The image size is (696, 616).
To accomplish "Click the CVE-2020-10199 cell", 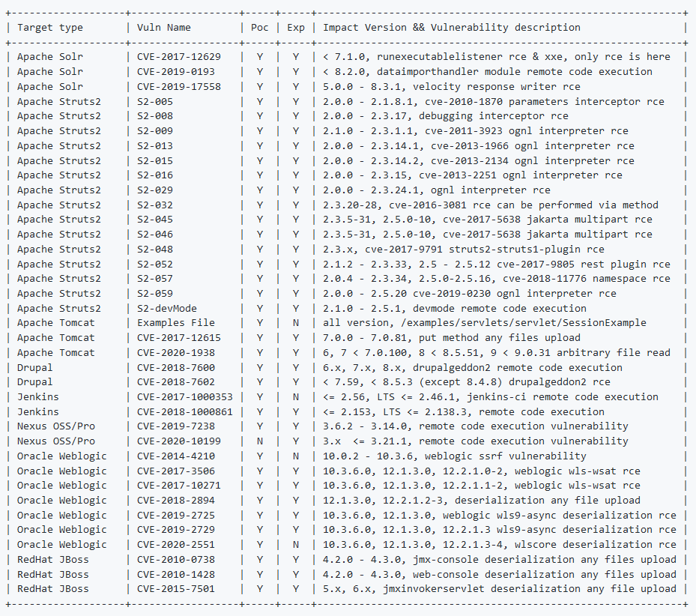I will (x=179, y=441).
